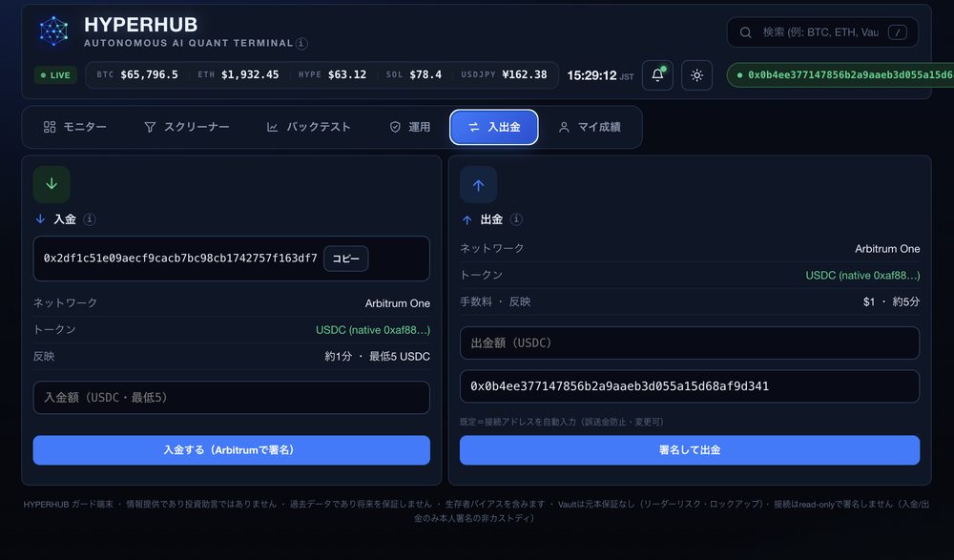Screen dimensions: 954x560
Task: Click the 入出金 swap arrows icon
Action: [473, 127]
